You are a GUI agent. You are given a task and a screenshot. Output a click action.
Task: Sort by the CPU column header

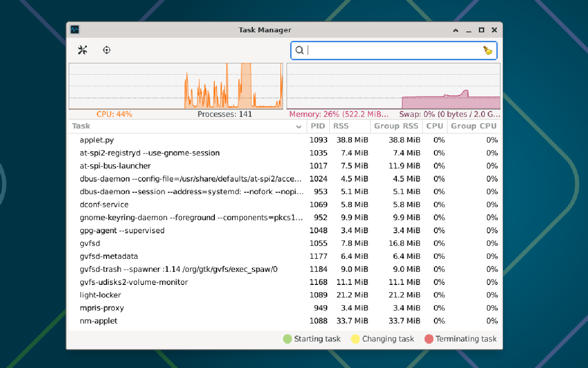coord(435,126)
